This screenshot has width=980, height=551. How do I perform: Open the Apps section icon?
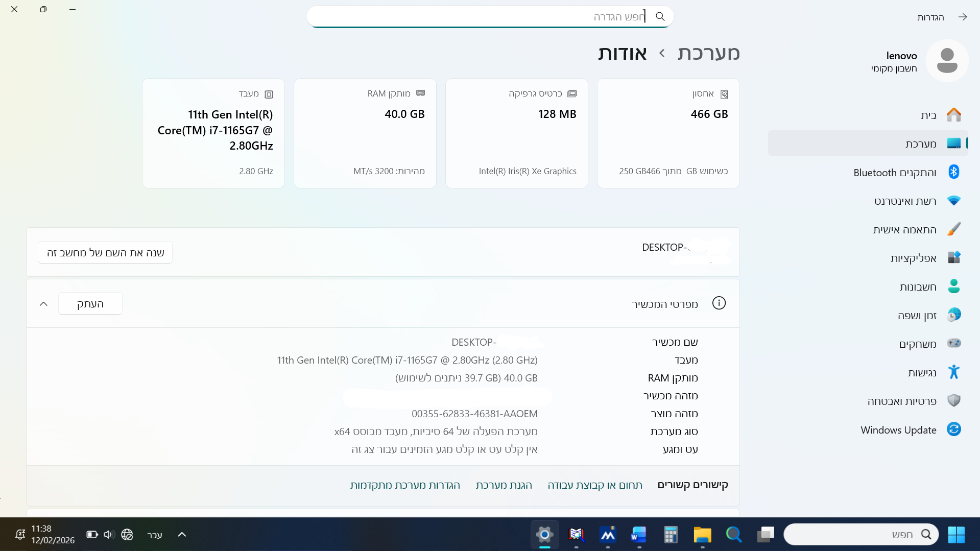(x=954, y=258)
